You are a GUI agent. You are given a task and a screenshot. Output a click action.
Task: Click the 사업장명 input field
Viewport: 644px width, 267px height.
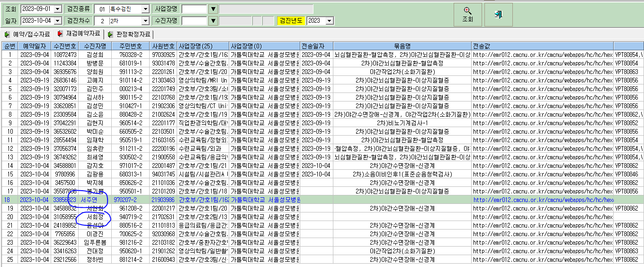[195, 9]
